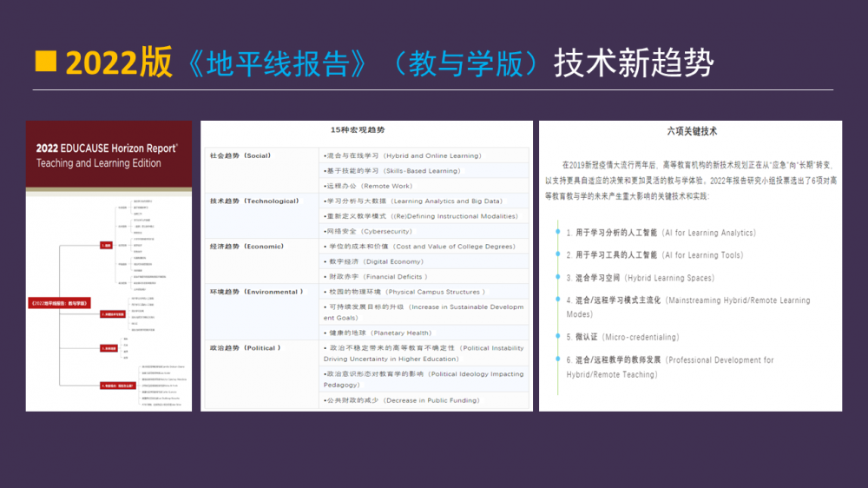This screenshot has width=868, height=488.
Task: Click the green marker beside AI for Learning Analytics
Action: coord(557,233)
